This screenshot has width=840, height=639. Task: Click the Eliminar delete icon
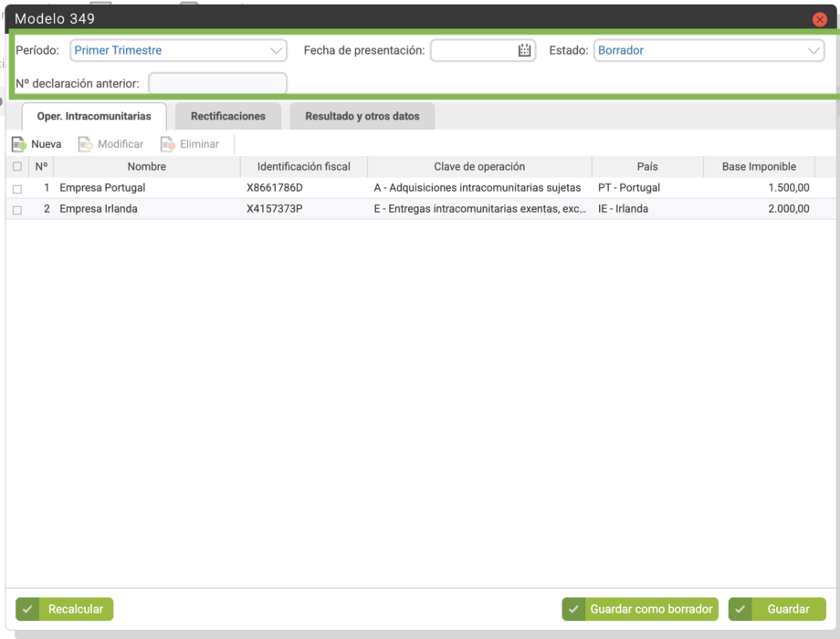pos(168,144)
